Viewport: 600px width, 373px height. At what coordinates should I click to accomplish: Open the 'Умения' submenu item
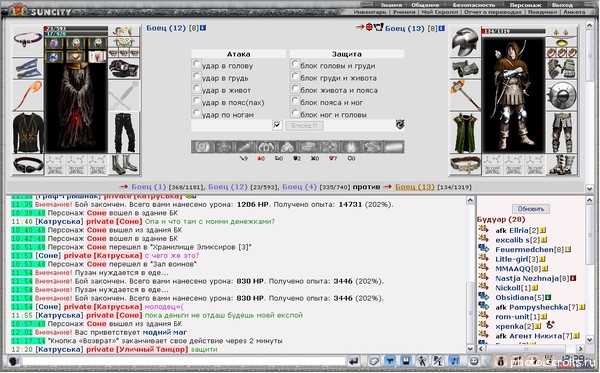(x=404, y=12)
